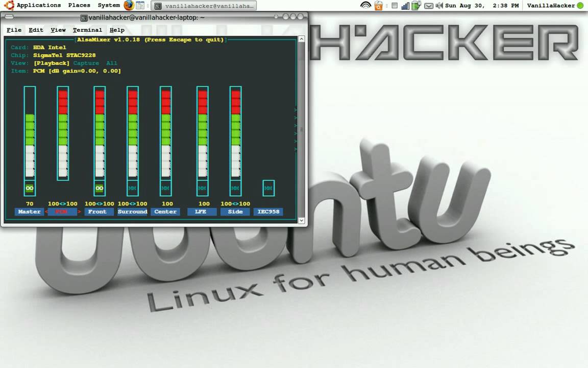Open the terminal File menu

[14, 30]
